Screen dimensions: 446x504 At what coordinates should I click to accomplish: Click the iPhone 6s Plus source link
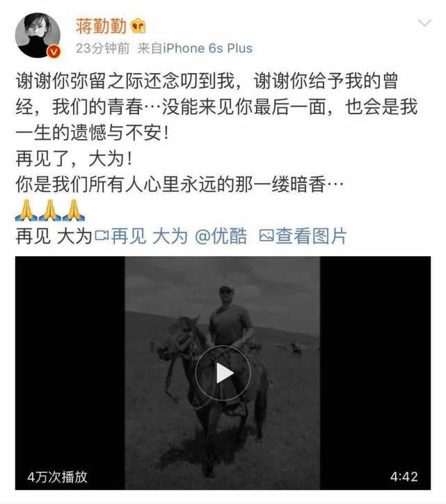pos(207,49)
